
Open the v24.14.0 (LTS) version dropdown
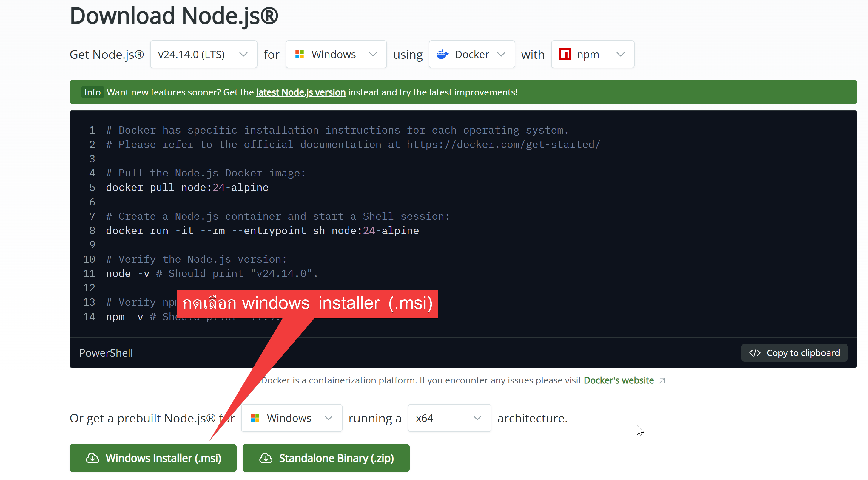pos(203,54)
